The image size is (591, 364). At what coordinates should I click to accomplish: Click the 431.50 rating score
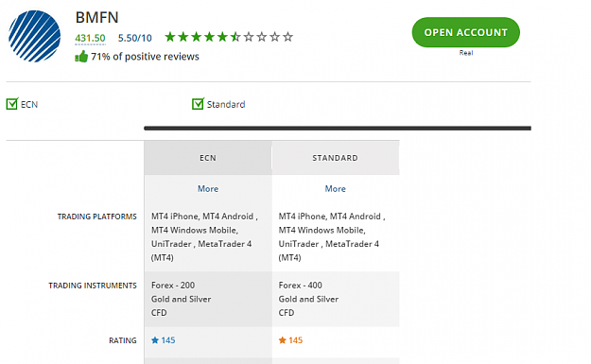pos(90,38)
